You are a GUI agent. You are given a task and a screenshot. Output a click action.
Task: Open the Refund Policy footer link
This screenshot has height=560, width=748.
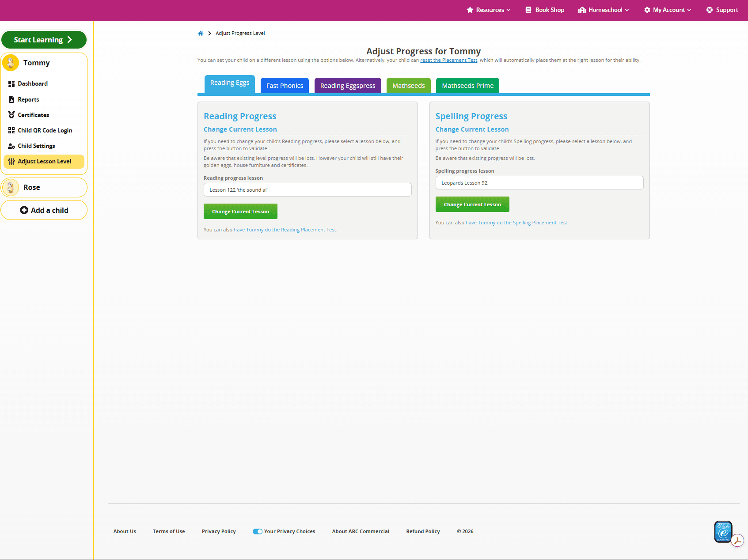[x=423, y=531]
